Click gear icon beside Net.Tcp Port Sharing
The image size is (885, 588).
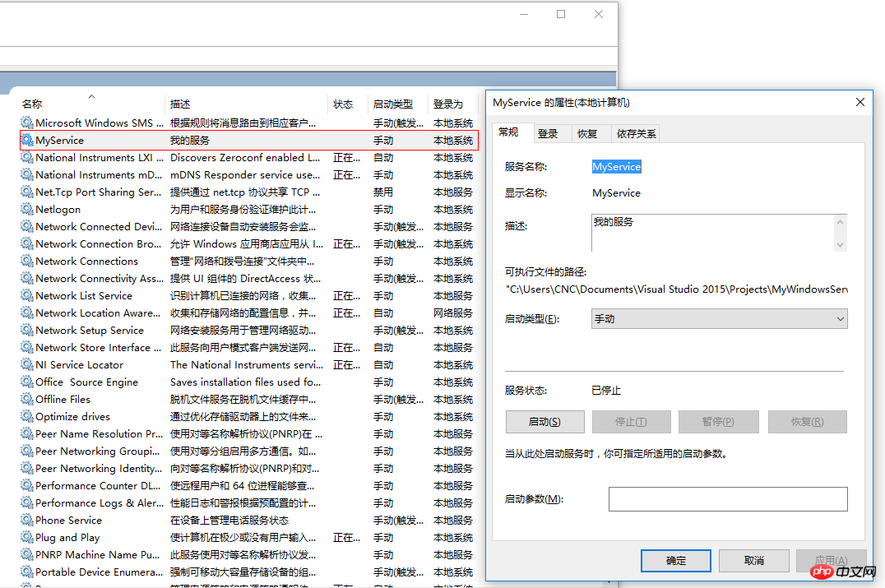[26, 192]
